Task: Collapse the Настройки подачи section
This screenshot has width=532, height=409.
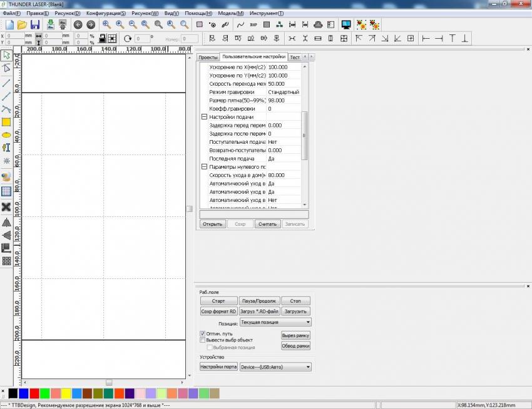Action: (x=204, y=117)
